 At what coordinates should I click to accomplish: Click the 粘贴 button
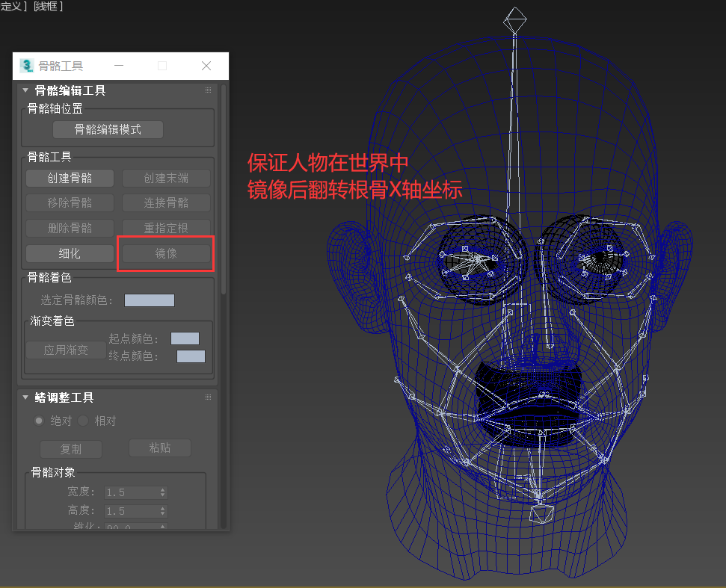pos(160,448)
